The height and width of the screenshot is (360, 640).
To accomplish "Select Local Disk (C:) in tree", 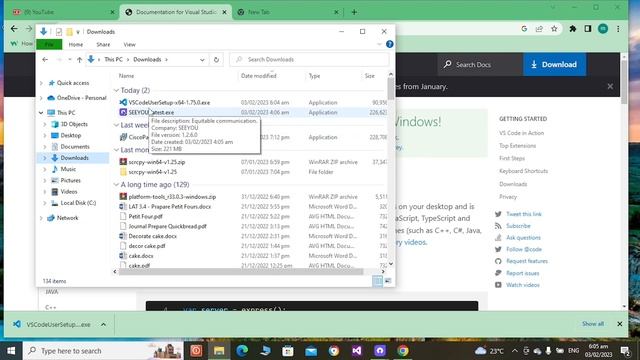I will click(78, 203).
